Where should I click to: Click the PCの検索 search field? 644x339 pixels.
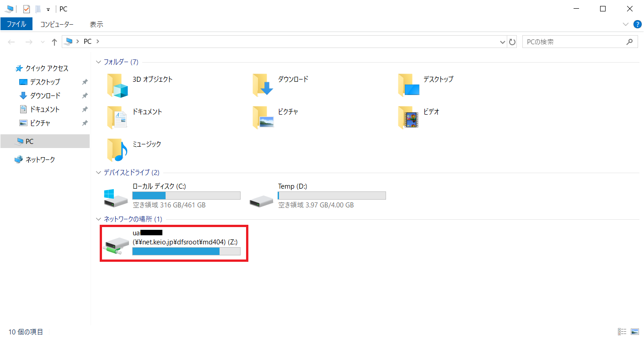(574, 42)
